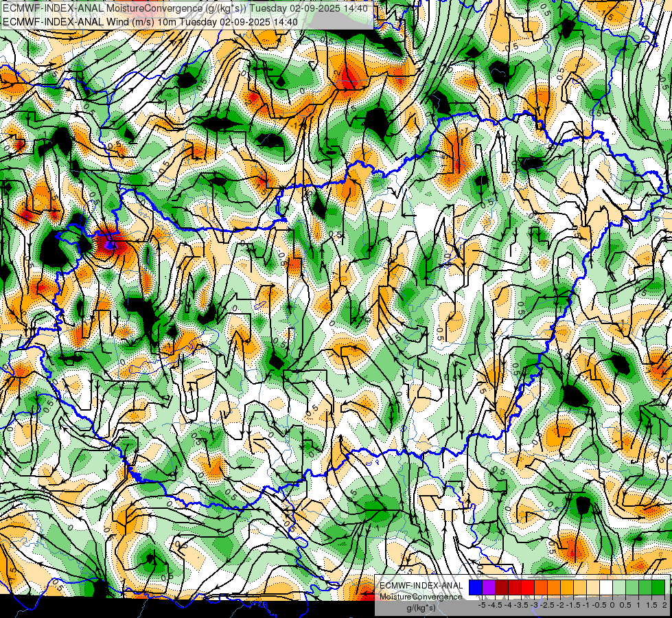The height and width of the screenshot is (618, 672).
Task: Pick the pale green swatch between 0 and 0.5
Action: tap(619, 588)
